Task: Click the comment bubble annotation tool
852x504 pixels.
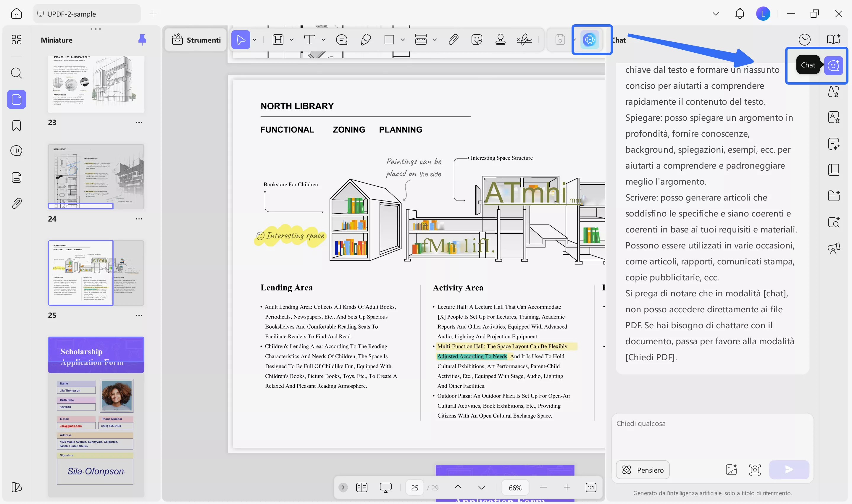Action: point(342,40)
